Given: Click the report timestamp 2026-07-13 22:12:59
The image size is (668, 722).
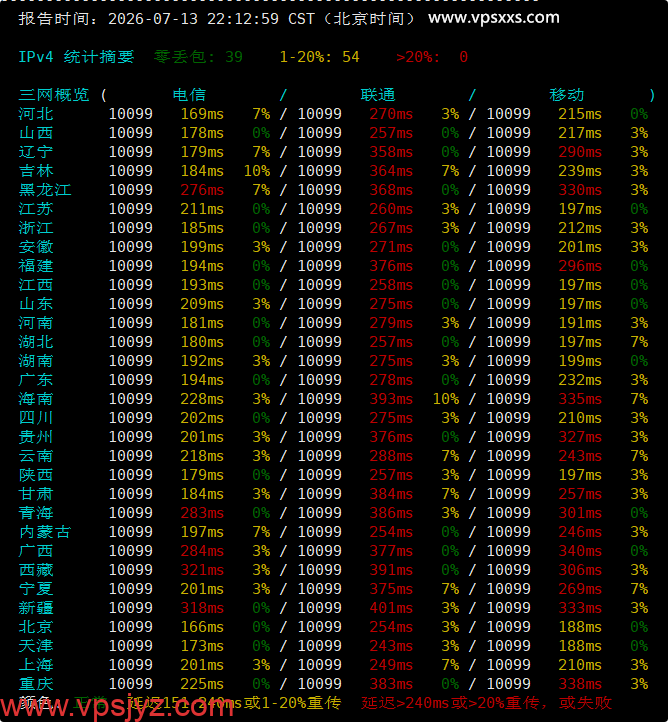Looking at the screenshot, I should (x=193, y=19).
